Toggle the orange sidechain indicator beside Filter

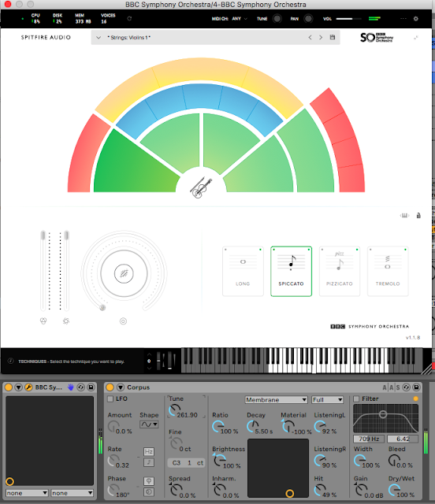click(x=416, y=398)
